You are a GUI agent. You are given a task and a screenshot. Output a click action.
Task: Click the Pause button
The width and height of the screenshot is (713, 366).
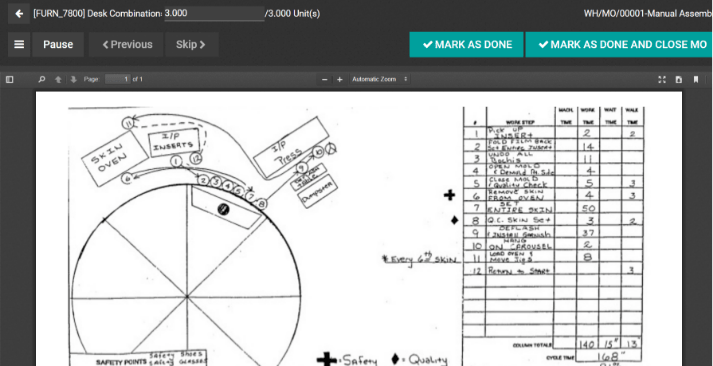[x=58, y=45]
